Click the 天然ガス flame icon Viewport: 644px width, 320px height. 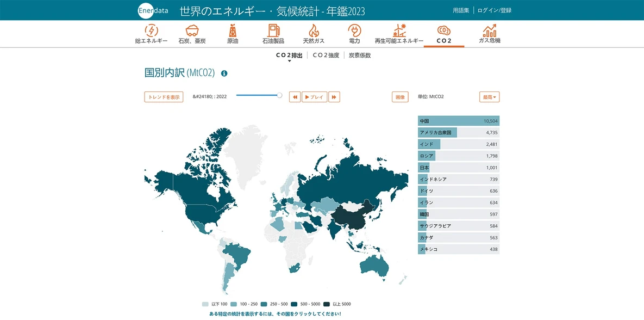[x=314, y=30]
